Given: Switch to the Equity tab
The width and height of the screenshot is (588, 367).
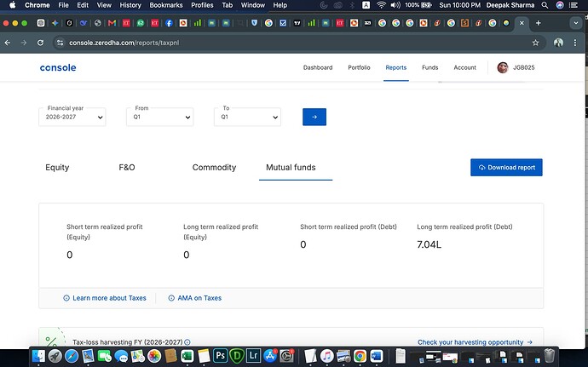Looking at the screenshot, I should pos(57,168).
